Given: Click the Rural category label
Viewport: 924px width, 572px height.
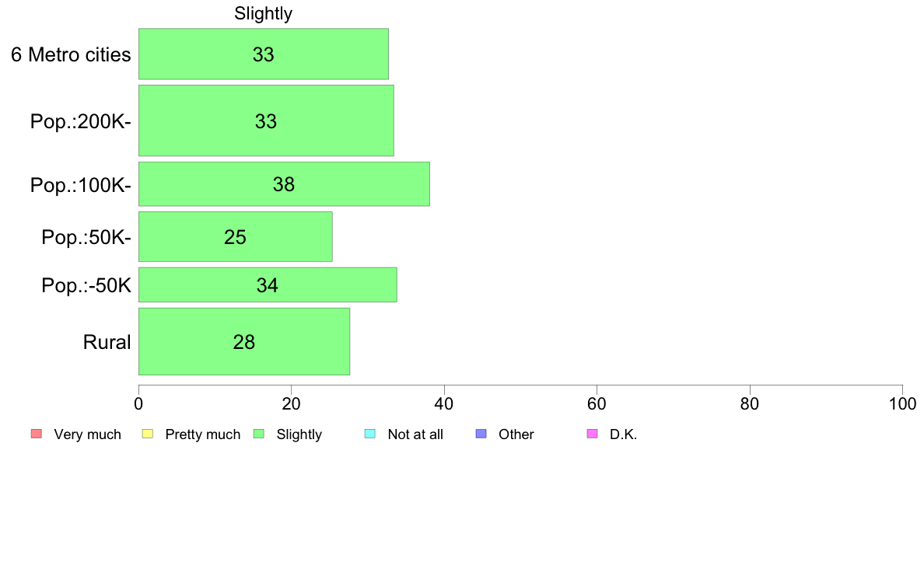Looking at the screenshot, I should pyautogui.click(x=107, y=342).
